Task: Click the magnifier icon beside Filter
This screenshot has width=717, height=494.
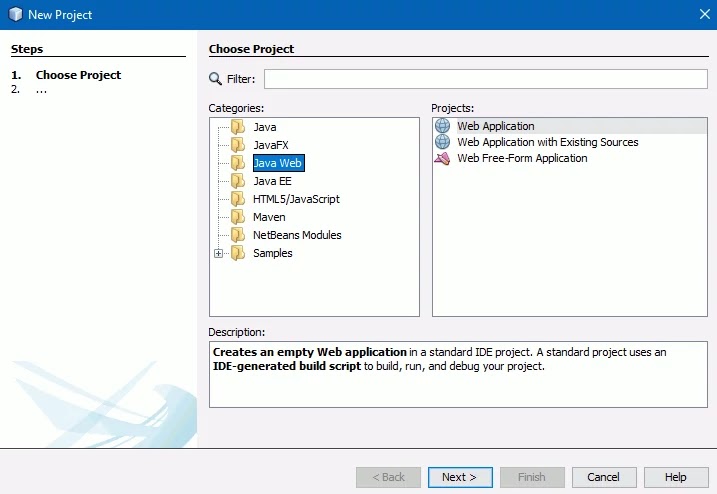Action: (215, 79)
